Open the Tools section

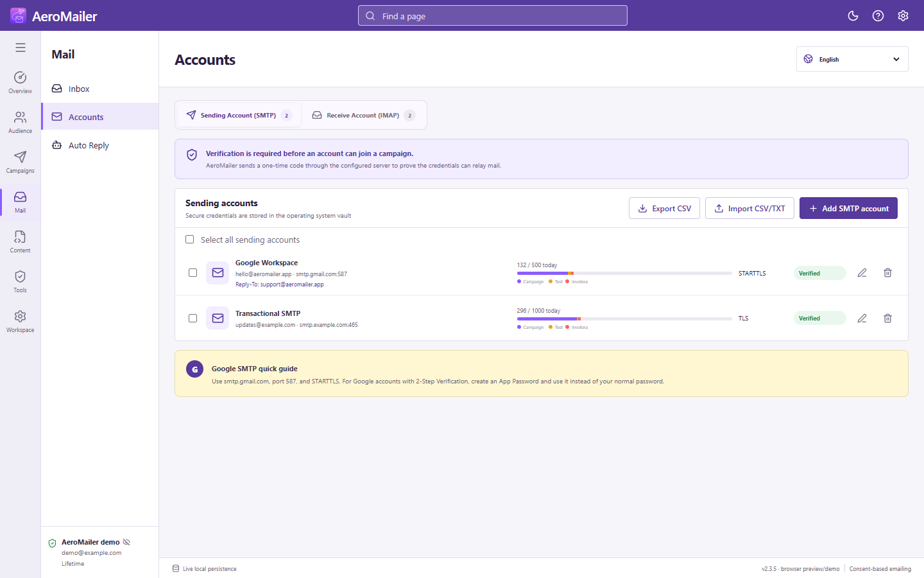click(x=21, y=281)
